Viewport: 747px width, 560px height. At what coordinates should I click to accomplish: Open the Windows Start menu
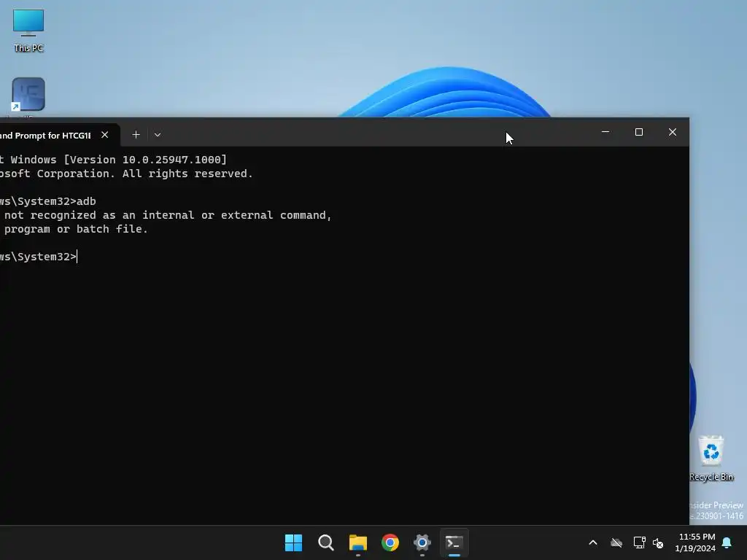click(293, 542)
